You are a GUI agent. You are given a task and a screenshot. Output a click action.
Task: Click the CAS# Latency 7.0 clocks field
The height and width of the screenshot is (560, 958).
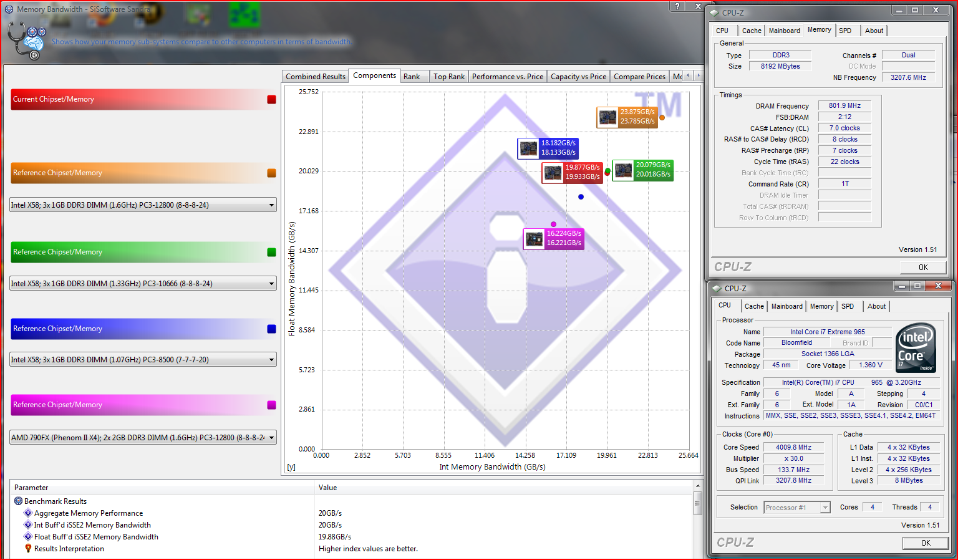pyautogui.click(x=844, y=128)
